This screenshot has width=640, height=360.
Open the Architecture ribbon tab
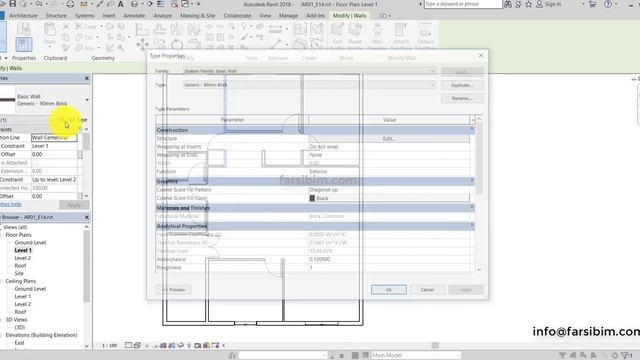click(x=23, y=16)
